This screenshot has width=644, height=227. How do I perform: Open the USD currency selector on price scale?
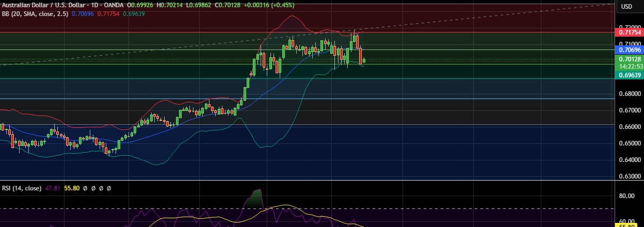pos(627,7)
